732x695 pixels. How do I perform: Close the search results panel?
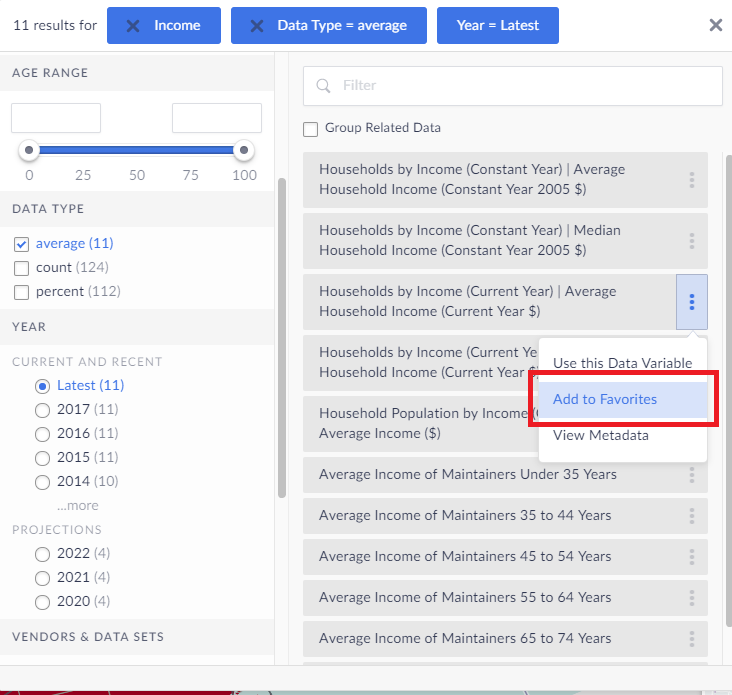coord(715,25)
